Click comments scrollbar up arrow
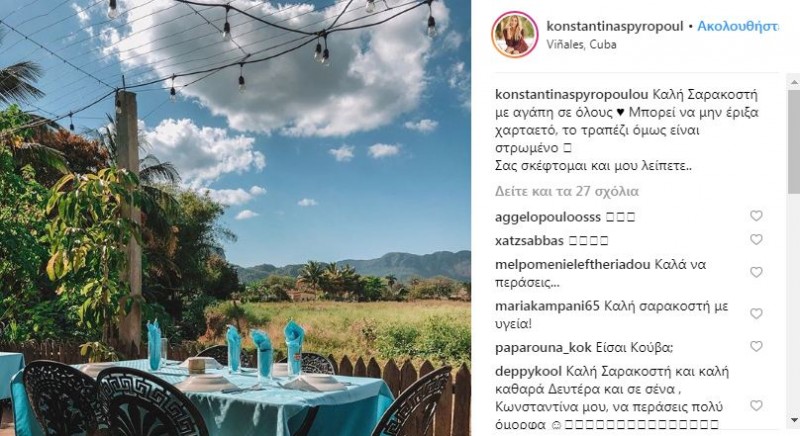 pyautogui.click(x=794, y=82)
